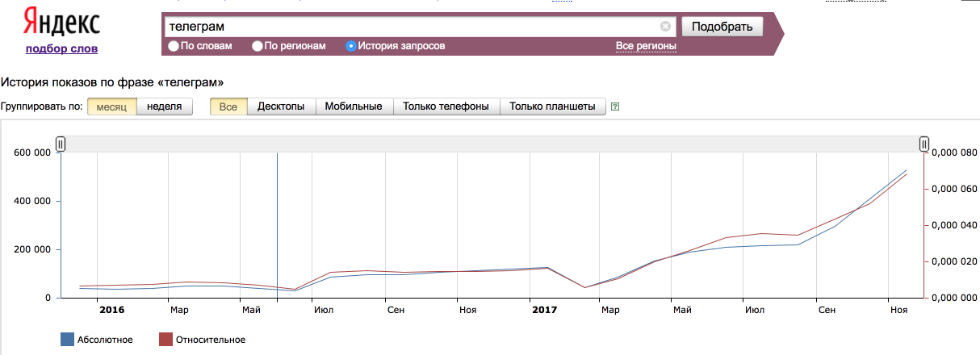Toggle the blue «Абсолютное» legend swatch
Image resolution: width=980 pixels, height=355 pixels.
pyautogui.click(x=67, y=340)
